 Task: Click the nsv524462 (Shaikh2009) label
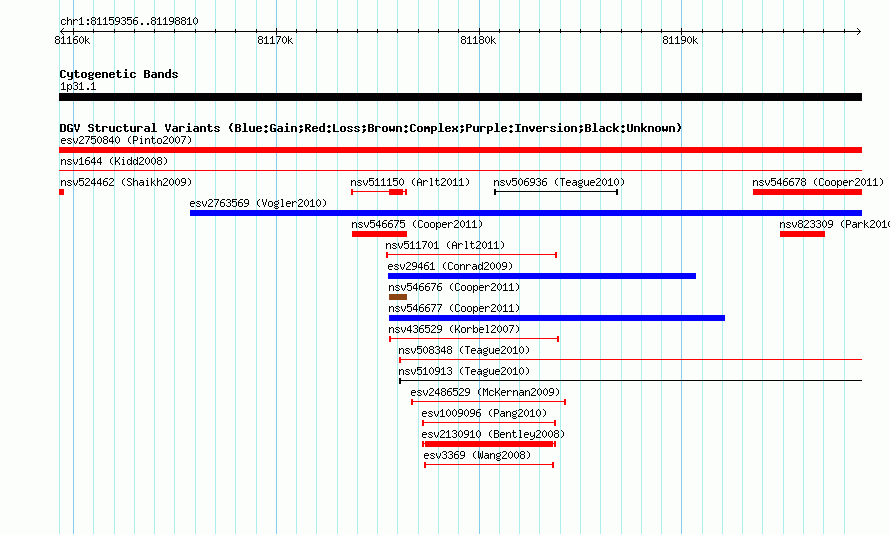[126, 182]
